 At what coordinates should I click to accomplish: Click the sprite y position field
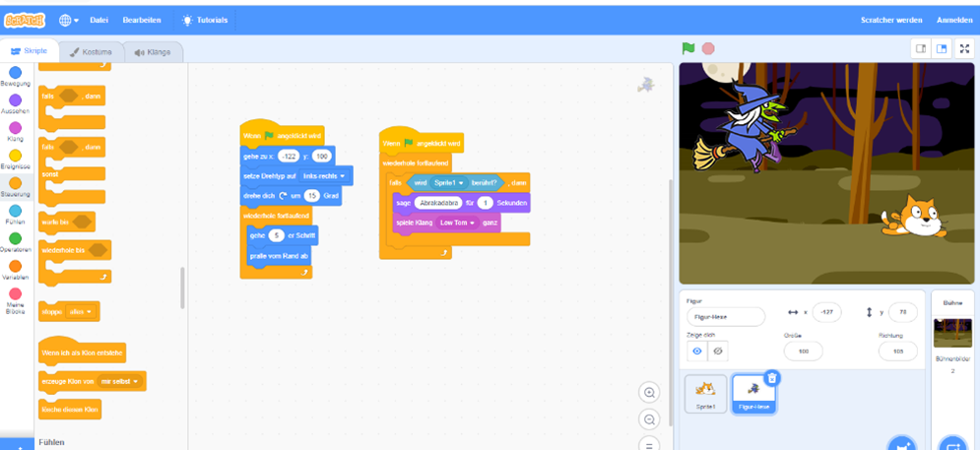(x=902, y=312)
